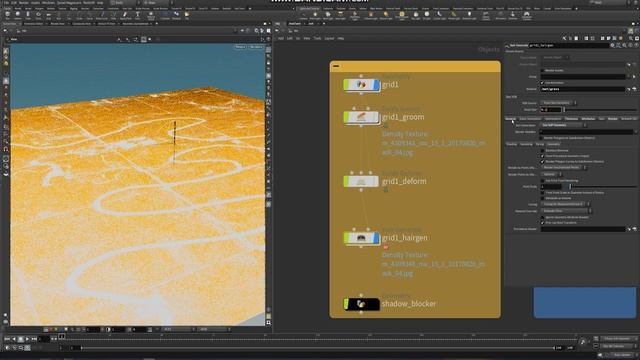This screenshot has height=360, width=640.
Task: Toggle display flag on grid1_hairgen node
Action: tap(376, 238)
